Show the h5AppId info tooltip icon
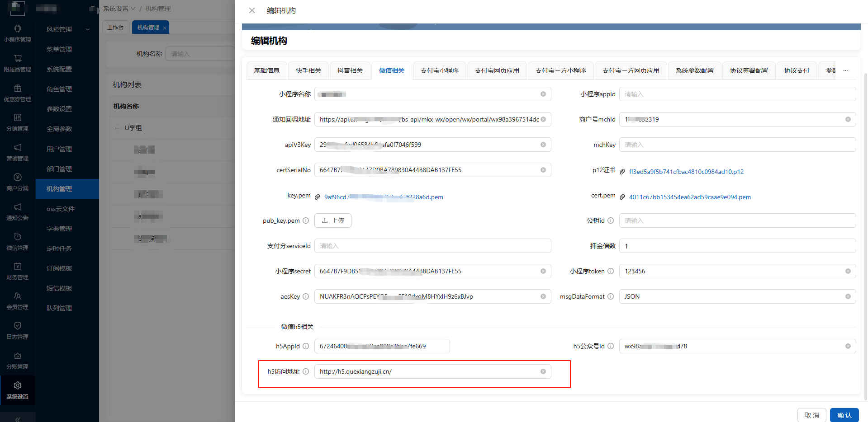 (x=306, y=346)
